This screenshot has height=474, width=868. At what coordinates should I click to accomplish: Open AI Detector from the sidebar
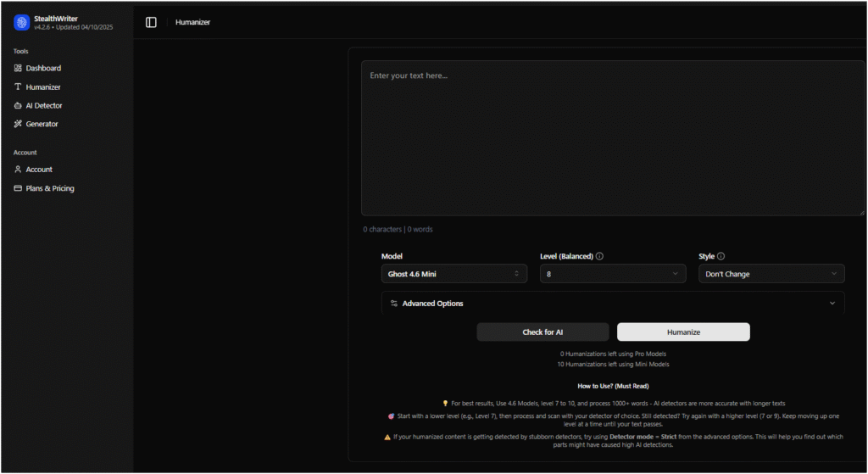point(44,105)
